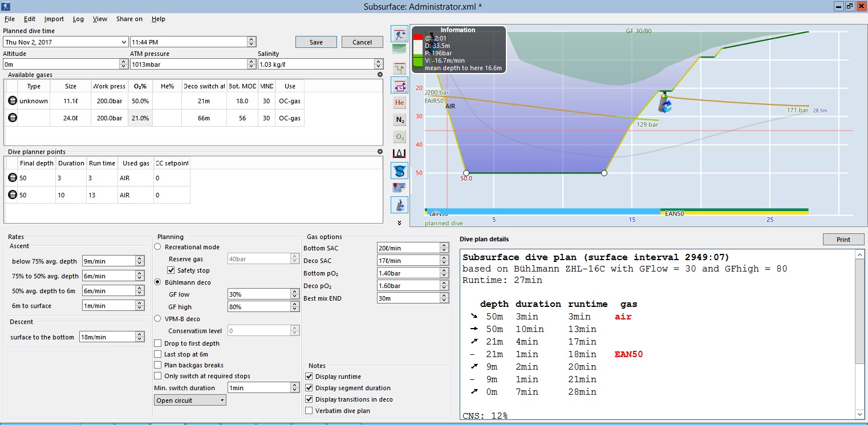Viewport: 868px width, 425px height.
Task: Uncheck Display segment duration
Action: point(309,388)
